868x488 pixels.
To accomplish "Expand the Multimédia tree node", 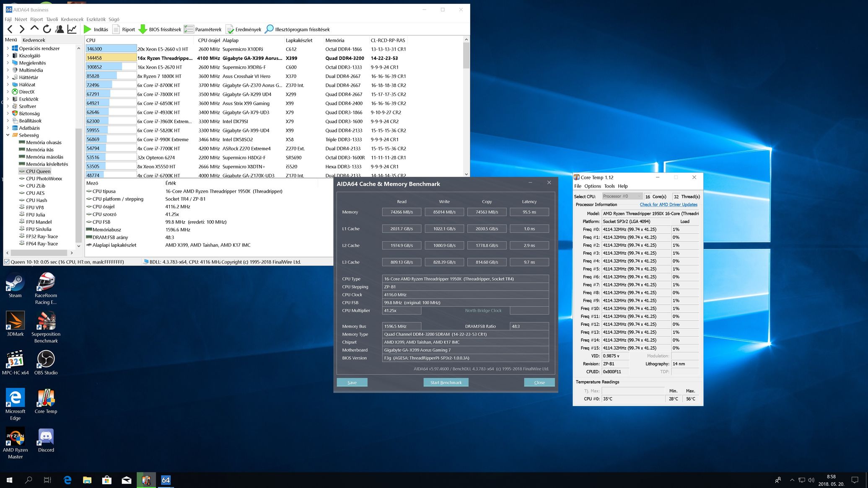I will pos(8,70).
